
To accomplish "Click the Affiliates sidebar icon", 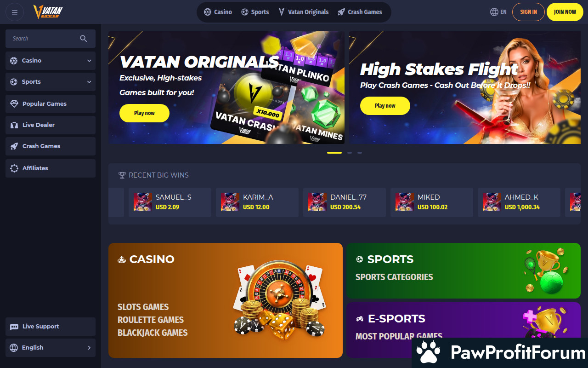I will point(14,168).
